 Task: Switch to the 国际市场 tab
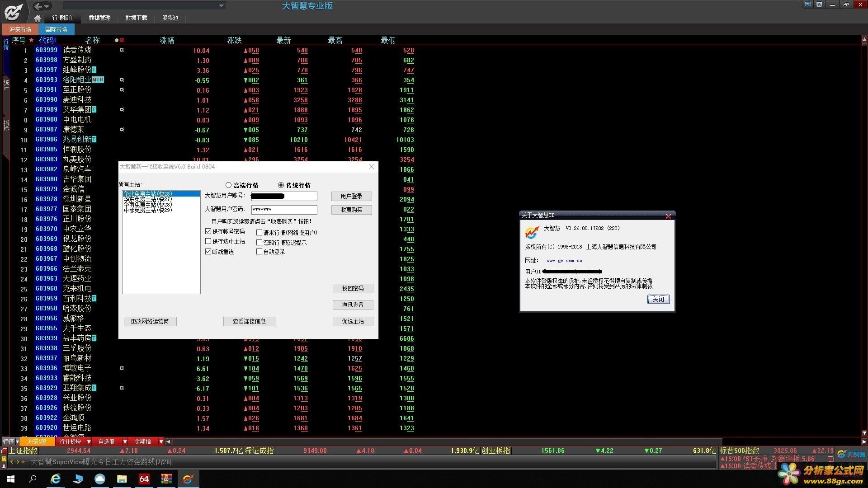coord(56,29)
